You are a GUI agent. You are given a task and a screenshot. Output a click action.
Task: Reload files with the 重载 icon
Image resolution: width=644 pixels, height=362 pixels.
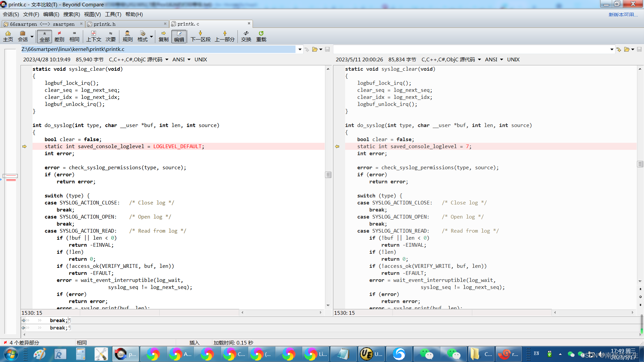(x=261, y=36)
